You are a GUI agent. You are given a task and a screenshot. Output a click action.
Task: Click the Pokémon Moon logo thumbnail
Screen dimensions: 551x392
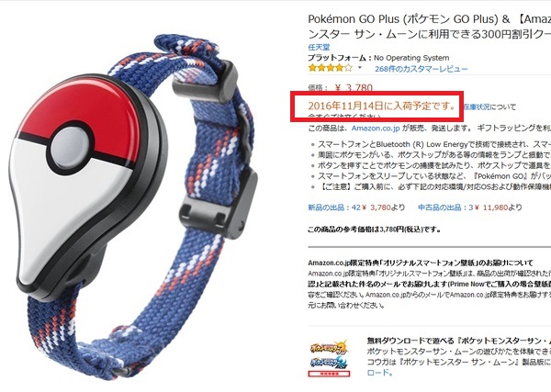click(x=329, y=363)
